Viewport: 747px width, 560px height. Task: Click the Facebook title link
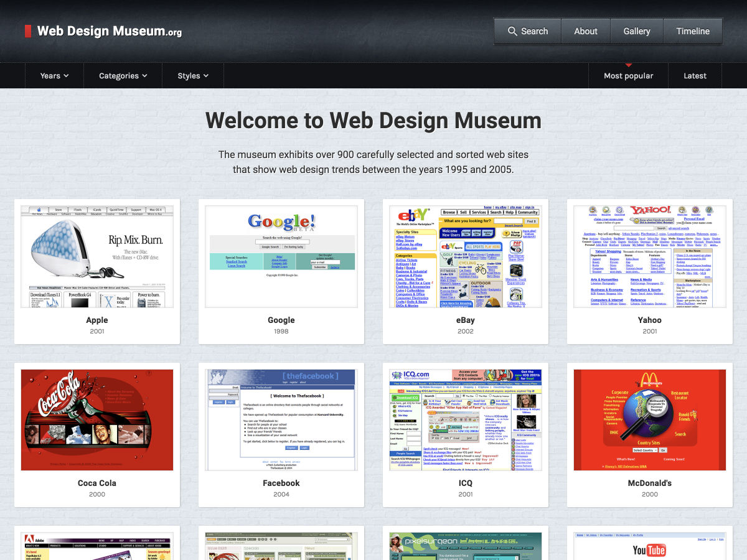coord(281,483)
